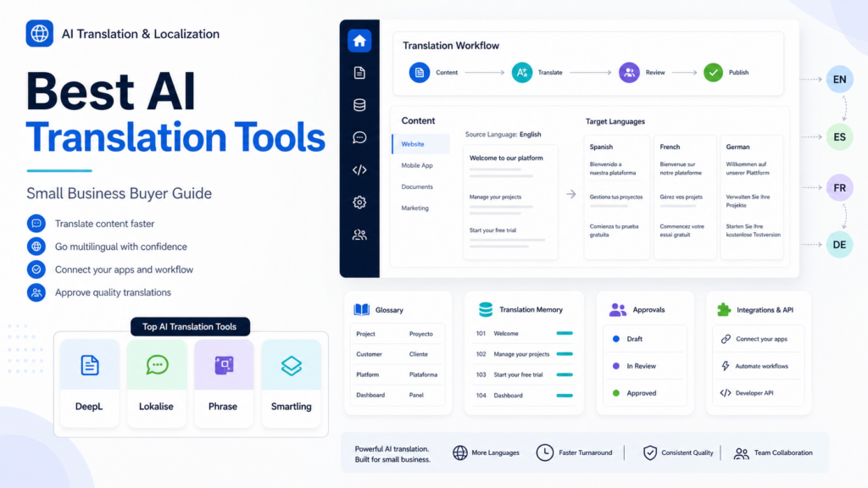Click the French target language card
Viewport: 868px width, 488px height.
[685, 197]
